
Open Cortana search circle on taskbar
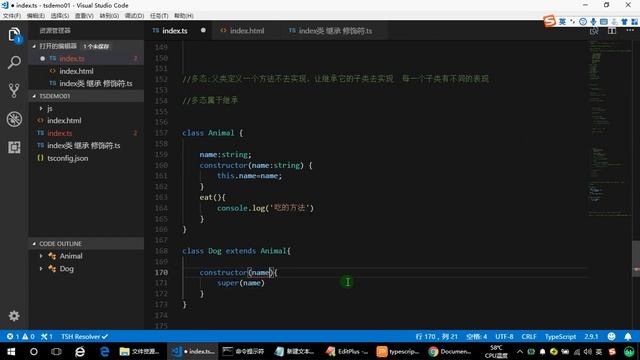34,351
